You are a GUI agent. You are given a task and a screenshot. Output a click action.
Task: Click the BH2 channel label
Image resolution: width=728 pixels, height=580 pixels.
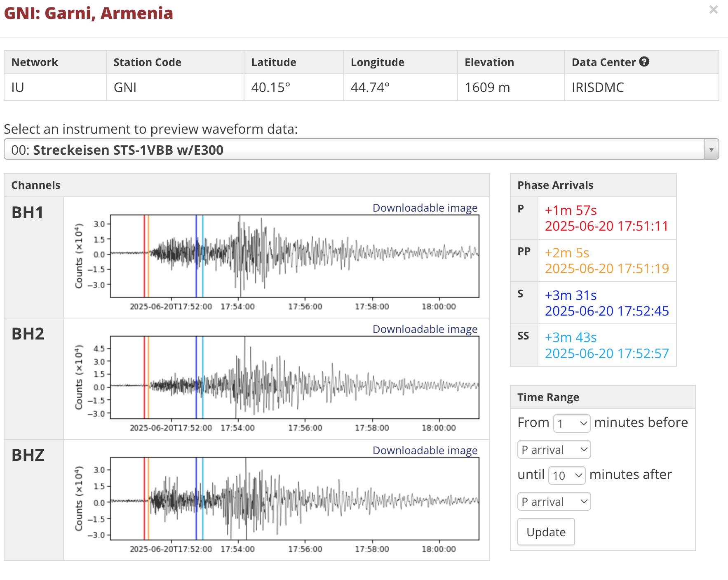(28, 334)
